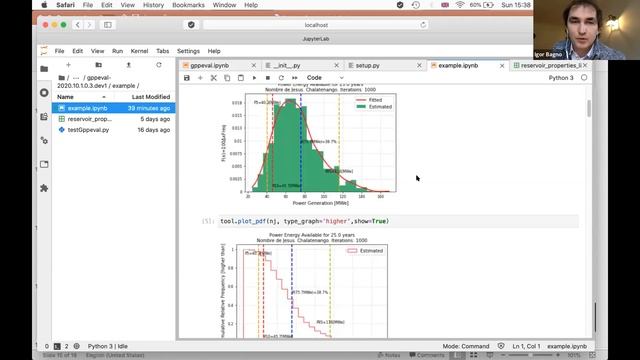The width and height of the screenshot is (640, 360).
Task: Click the Python 3 kernel name
Action: (560, 78)
